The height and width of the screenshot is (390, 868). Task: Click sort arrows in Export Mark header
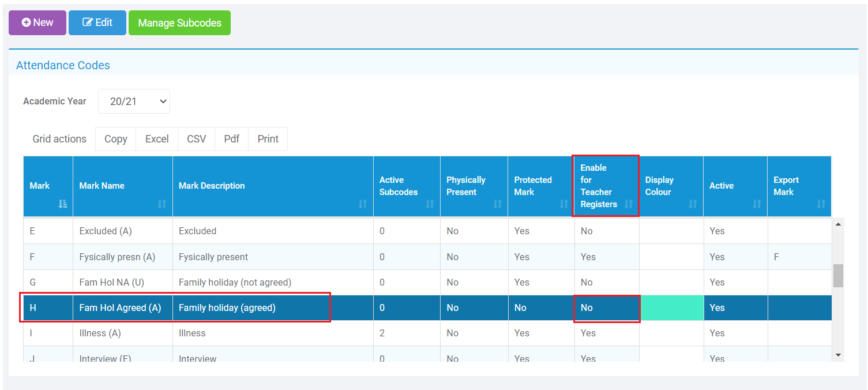pos(821,204)
